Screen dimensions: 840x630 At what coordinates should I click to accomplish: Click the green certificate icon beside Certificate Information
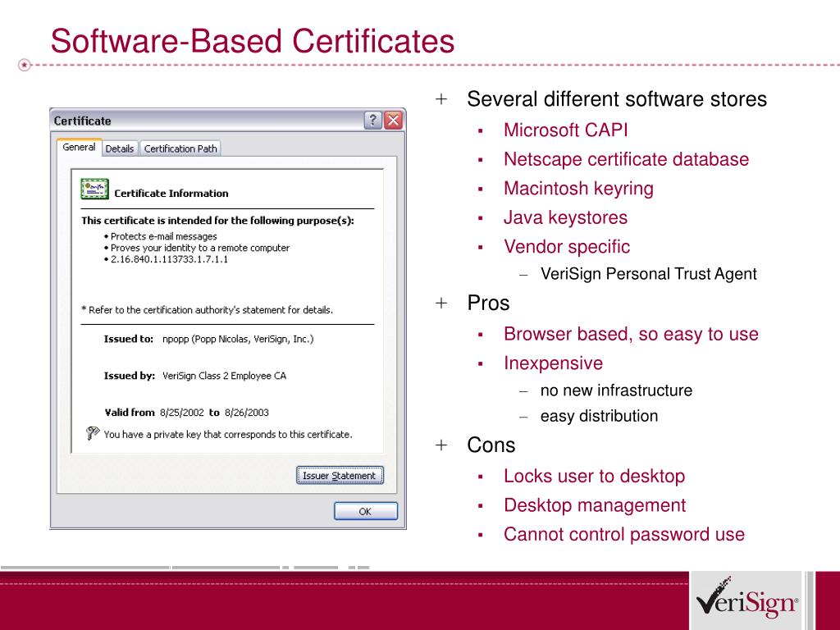(94, 189)
